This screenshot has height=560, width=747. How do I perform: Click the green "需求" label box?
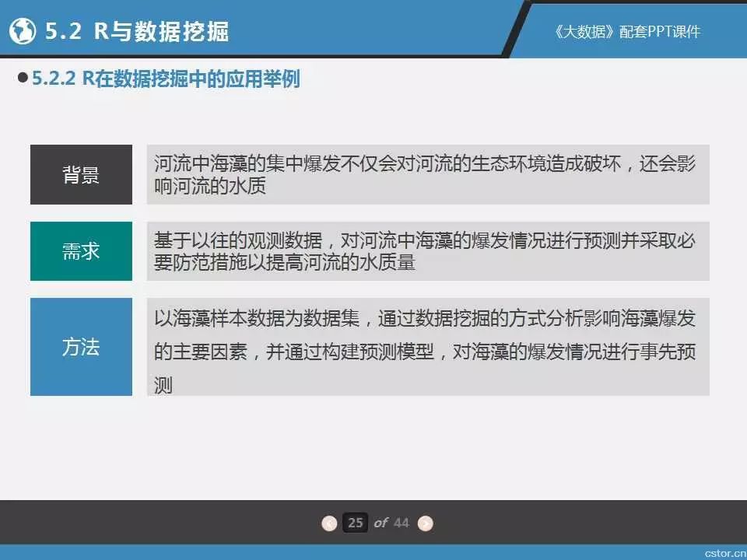point(81,251)
